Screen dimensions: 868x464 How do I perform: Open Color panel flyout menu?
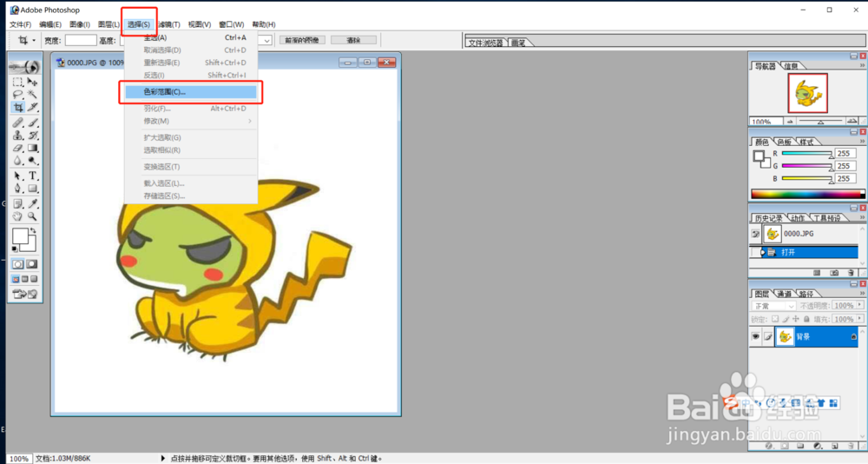click(x=862, y=142)
